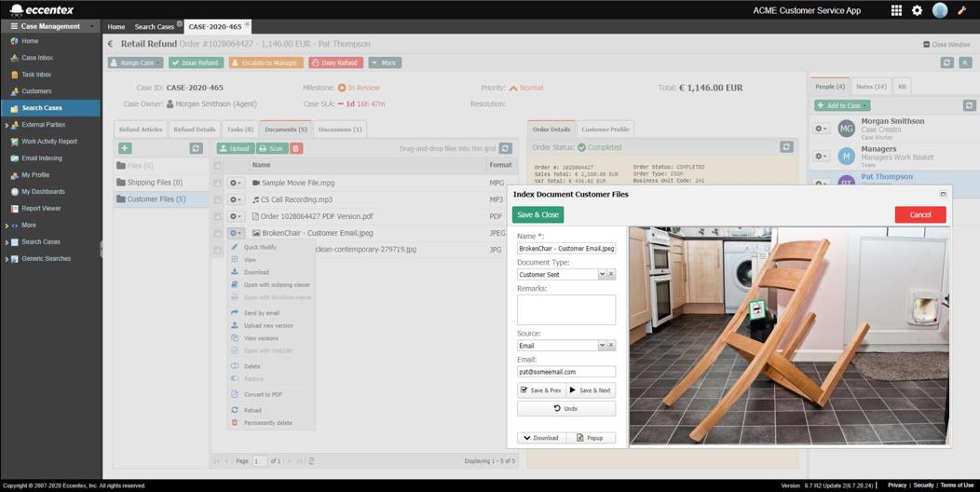Screen dimensions: 980x492
Task: Open the gear menu for CS Call Recording.mp3
Action: [x=235, y=200]
